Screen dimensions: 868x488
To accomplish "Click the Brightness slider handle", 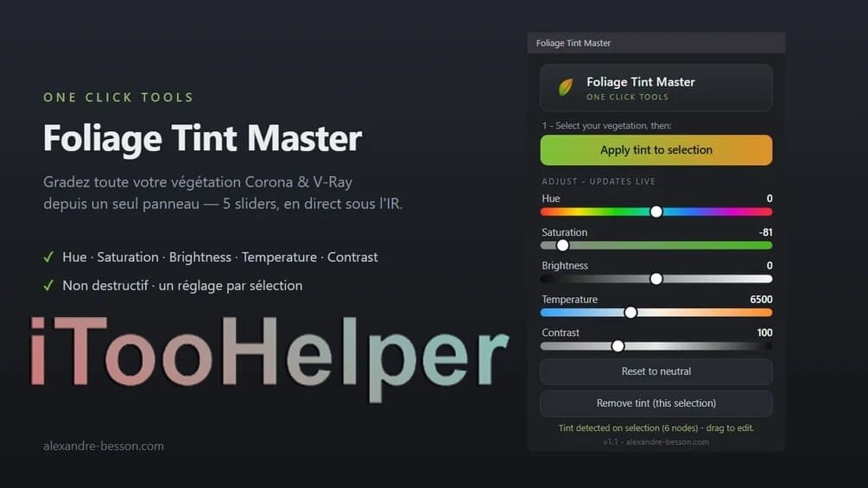I will point(656,279).
